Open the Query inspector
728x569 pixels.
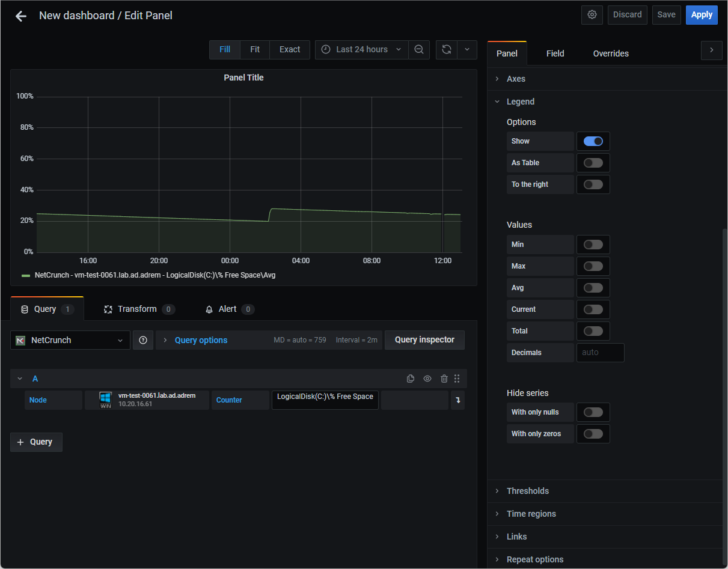coord(424,340)
